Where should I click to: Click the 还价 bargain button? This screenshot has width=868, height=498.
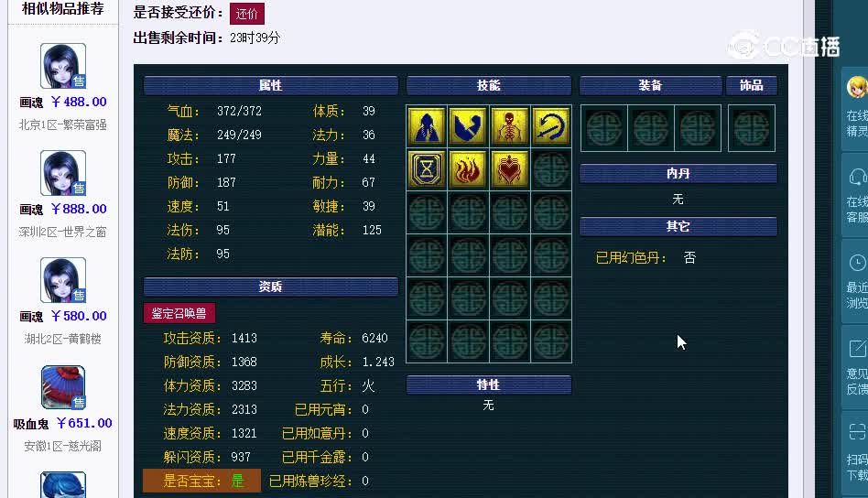click(247, 14)
